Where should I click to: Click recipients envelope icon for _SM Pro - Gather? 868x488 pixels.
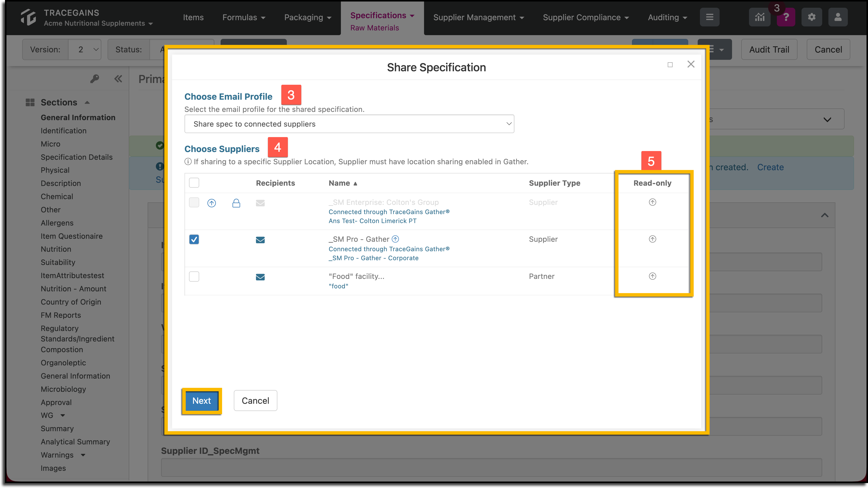pyautogui.click(x=260, y=240)
